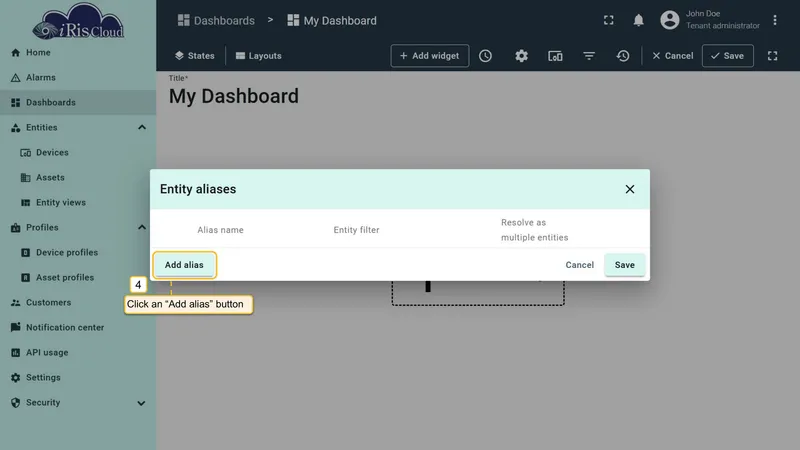Screen dimensions: 800x450
Task: Go to Dashboards in the sidebar
Action: (78, 103)
